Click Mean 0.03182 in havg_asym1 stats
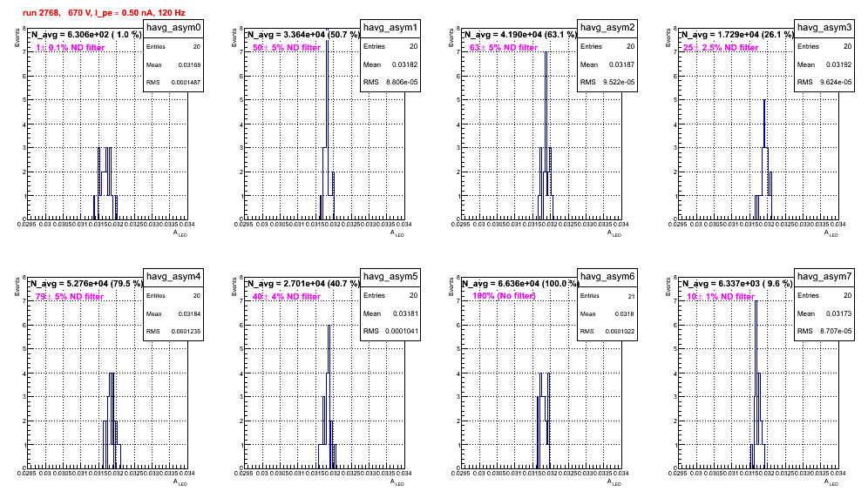This screenshot has height=498, width=868. point(390,64)
